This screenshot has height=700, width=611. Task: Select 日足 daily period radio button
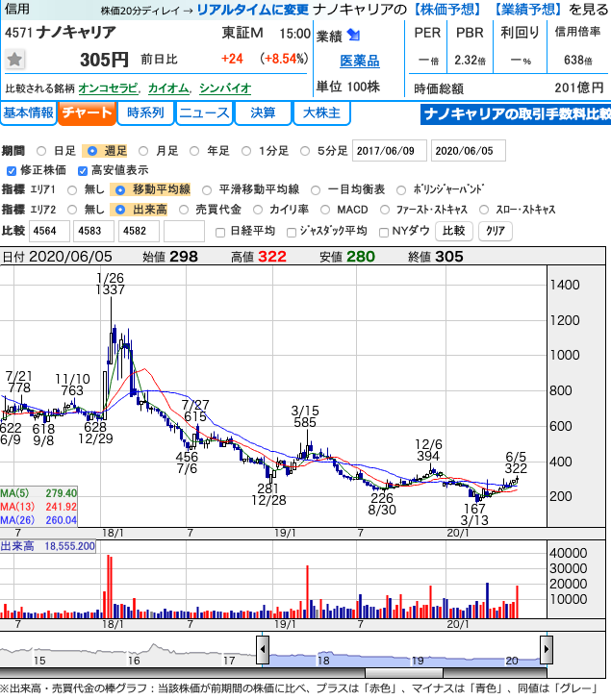click(41, 151)
